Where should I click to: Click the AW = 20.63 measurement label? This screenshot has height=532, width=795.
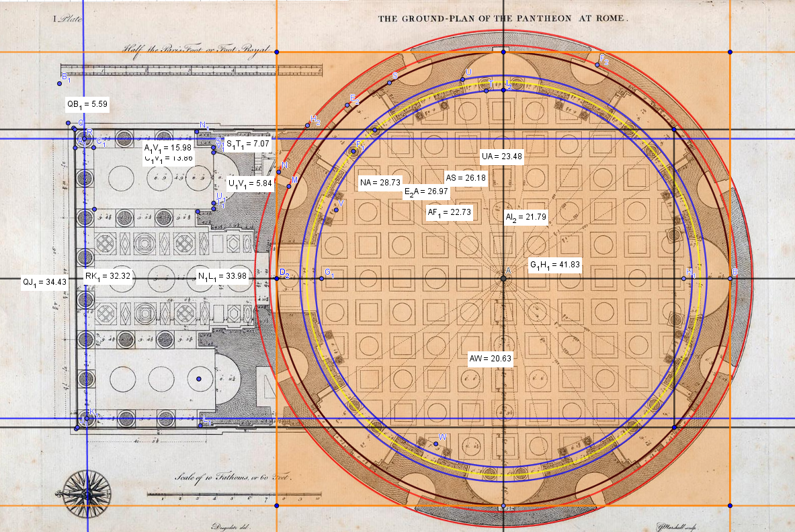click(491, 359)
